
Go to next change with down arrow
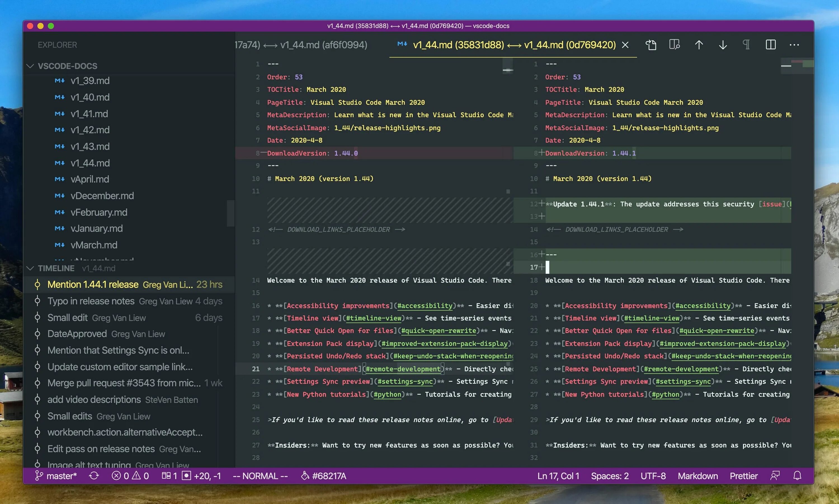(723, 45)
